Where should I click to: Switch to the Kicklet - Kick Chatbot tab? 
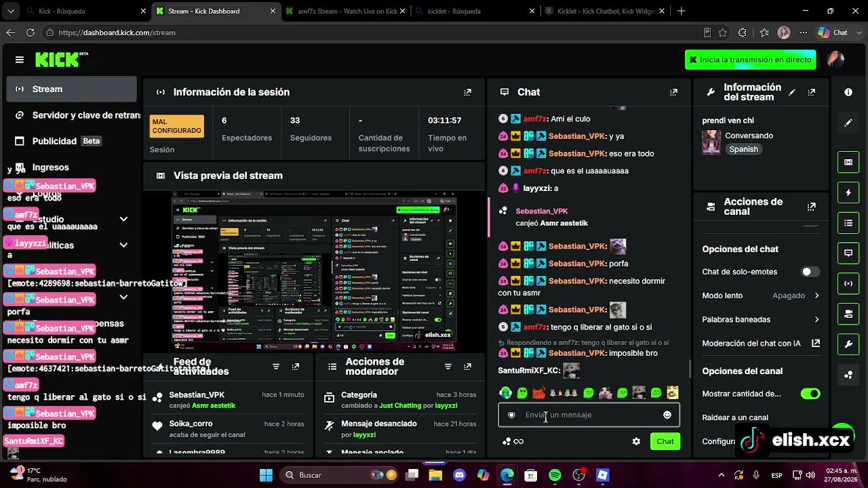pos(605,11)
